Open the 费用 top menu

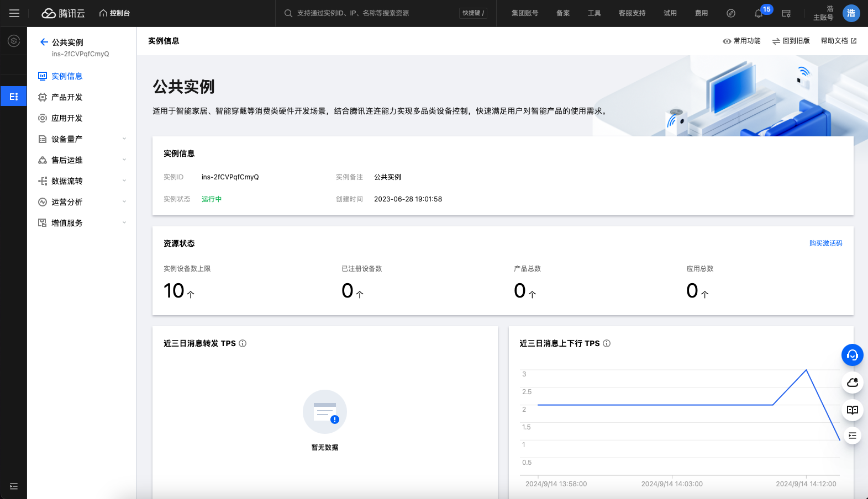tap(701, 13)
